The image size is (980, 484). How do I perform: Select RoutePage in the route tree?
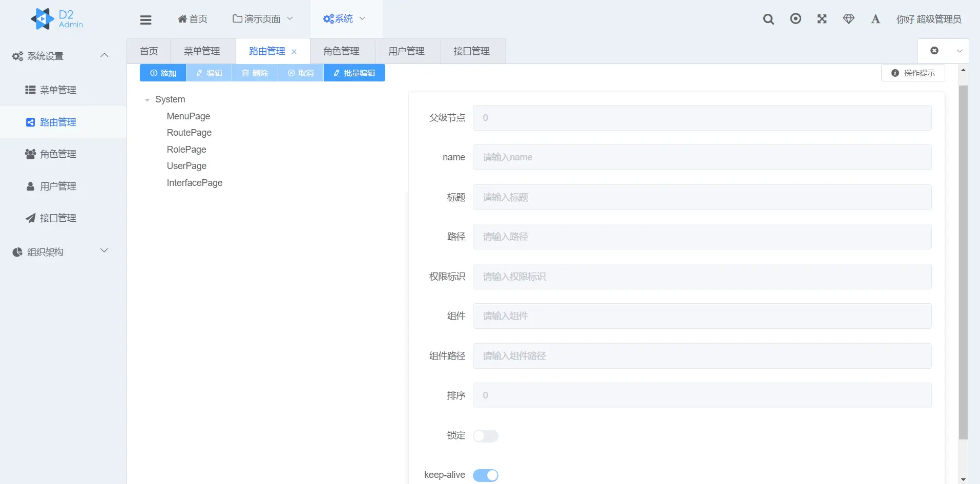point(189,133)
